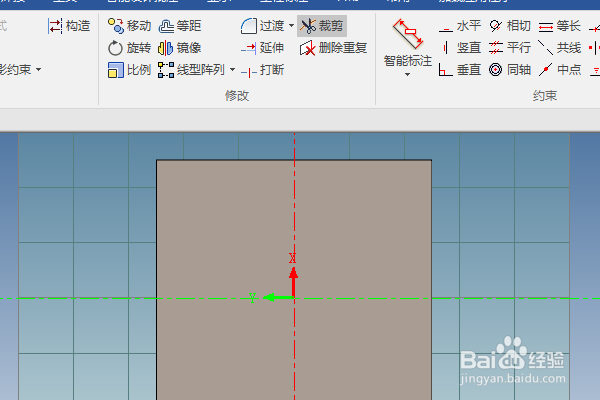The width and height of the screenshot is (600, 400).
Task: Start 智能标注 smart dimension
Action: click(x=408, y=43)
